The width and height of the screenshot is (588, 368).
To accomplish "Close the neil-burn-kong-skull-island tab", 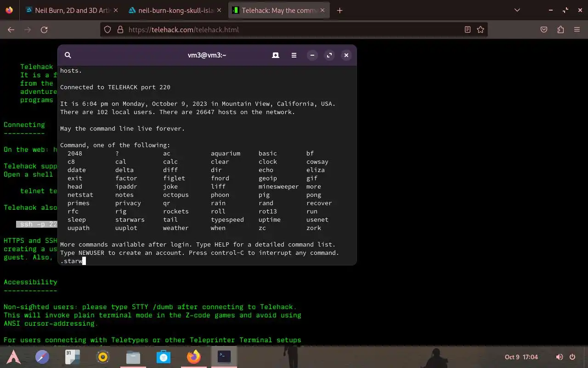I will click(219, 10).
